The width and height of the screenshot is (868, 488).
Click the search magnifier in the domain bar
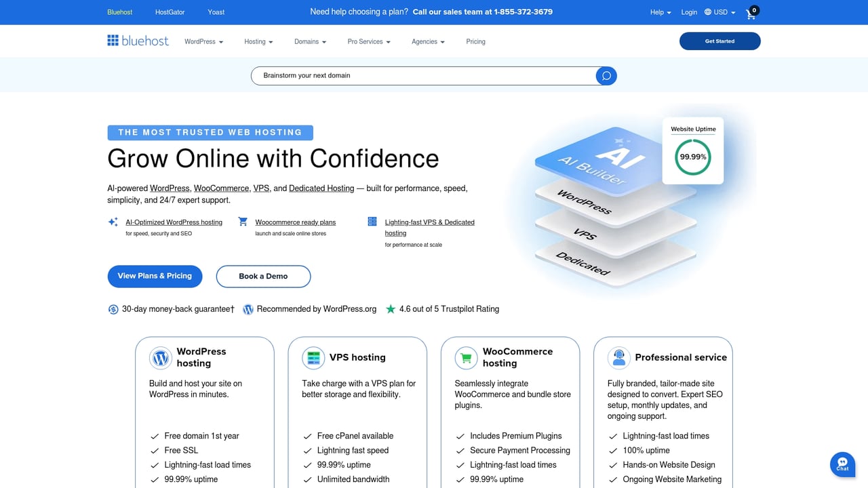(605, 75)
